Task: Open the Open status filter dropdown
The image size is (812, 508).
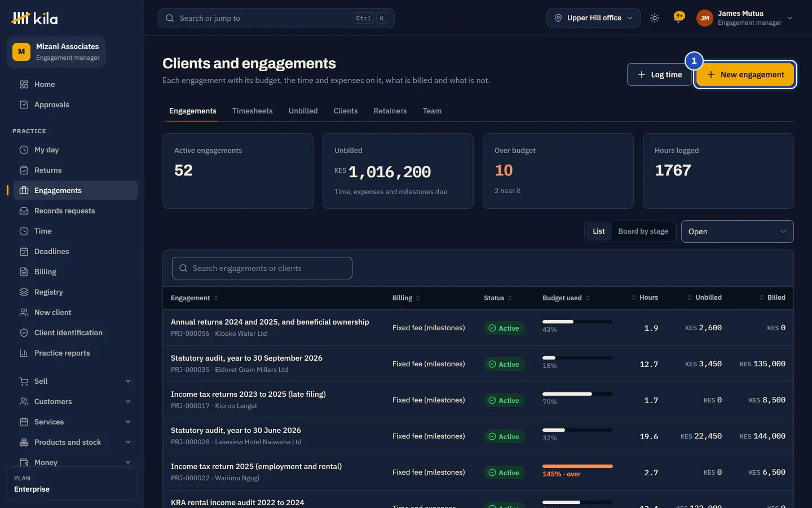Action: tap(738, 231)
